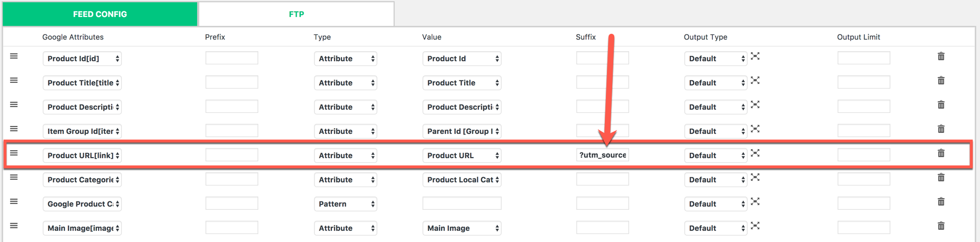
Task: Click Output Limit field in Product Title row
Action: pyautogui.click(x=864, y=82)
